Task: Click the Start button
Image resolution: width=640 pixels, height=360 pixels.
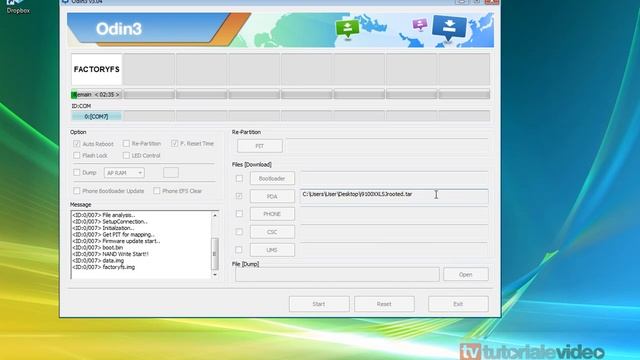Action: [319, 304]
